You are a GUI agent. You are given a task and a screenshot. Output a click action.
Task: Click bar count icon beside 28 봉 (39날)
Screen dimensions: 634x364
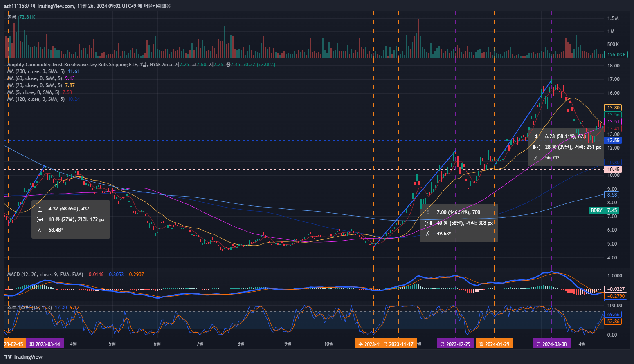pyautogui.click(x=537, y=147)
